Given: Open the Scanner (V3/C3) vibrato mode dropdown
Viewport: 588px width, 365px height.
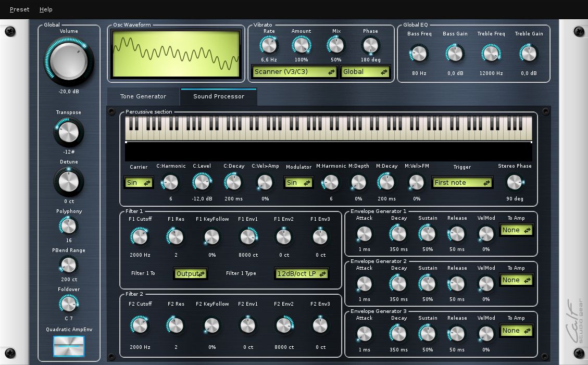Looking at the screenshot, I should tap(294, 72).
